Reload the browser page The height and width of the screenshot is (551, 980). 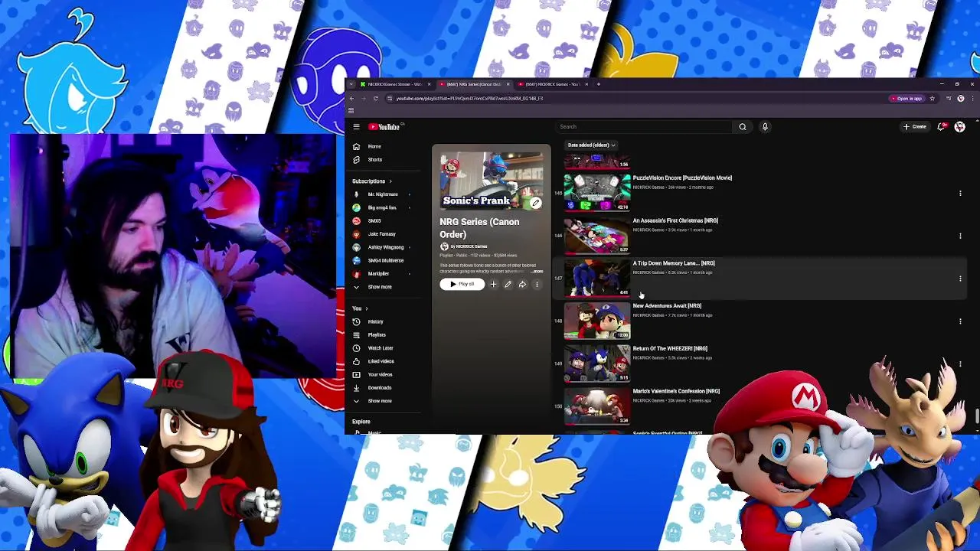coord(375,99)
